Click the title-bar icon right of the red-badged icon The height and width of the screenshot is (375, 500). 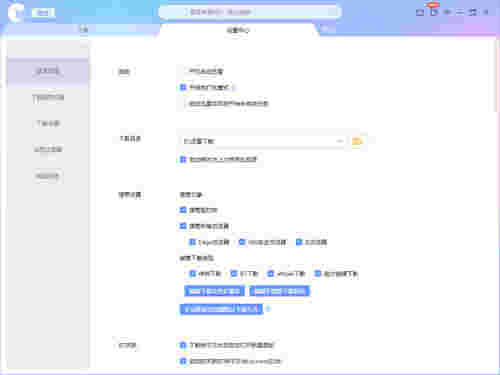tap(447, 12)
